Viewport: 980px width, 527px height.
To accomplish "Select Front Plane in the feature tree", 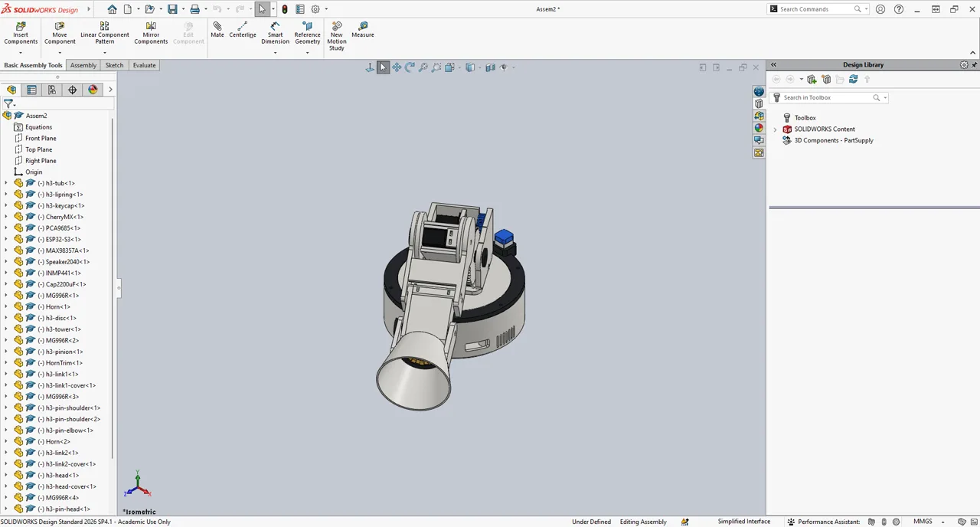I will pyautogui.click(x=41, y=138).
